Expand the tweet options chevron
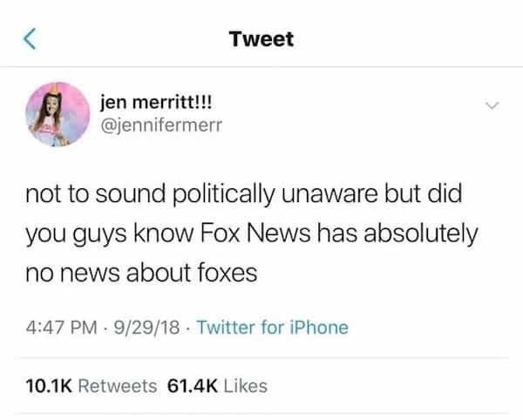The image size is (523, 420). coord(491,106)
